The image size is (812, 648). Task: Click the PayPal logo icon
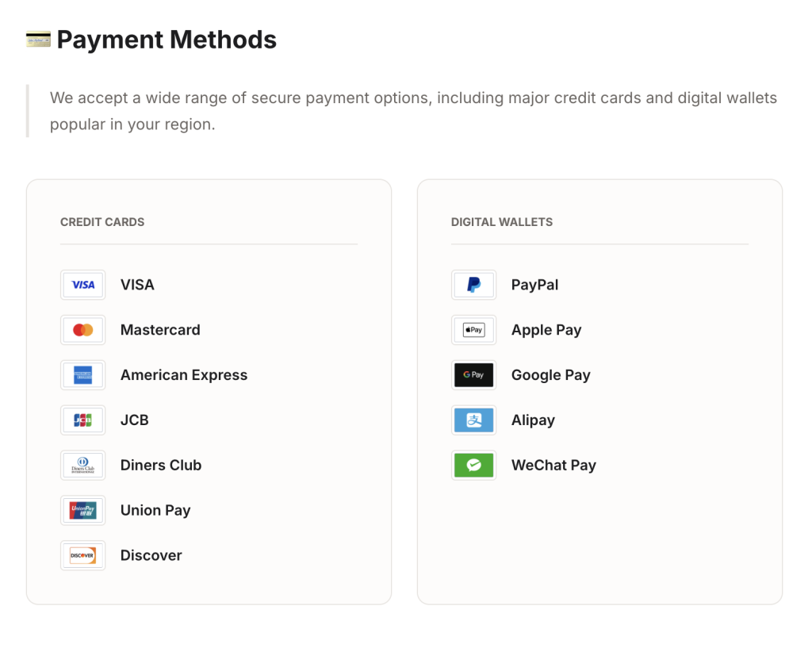(473, 285)
